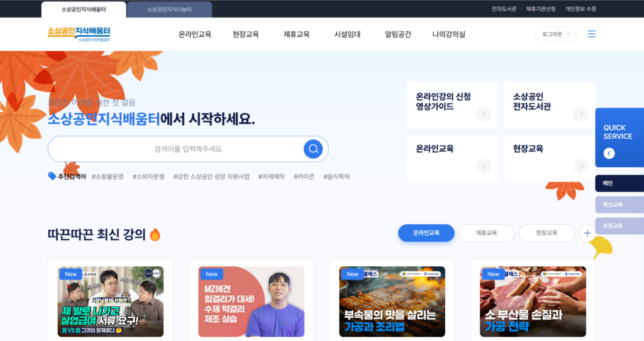
Task: Click arrow icon on 온라인교육 quick card
Action: point(484,166)
